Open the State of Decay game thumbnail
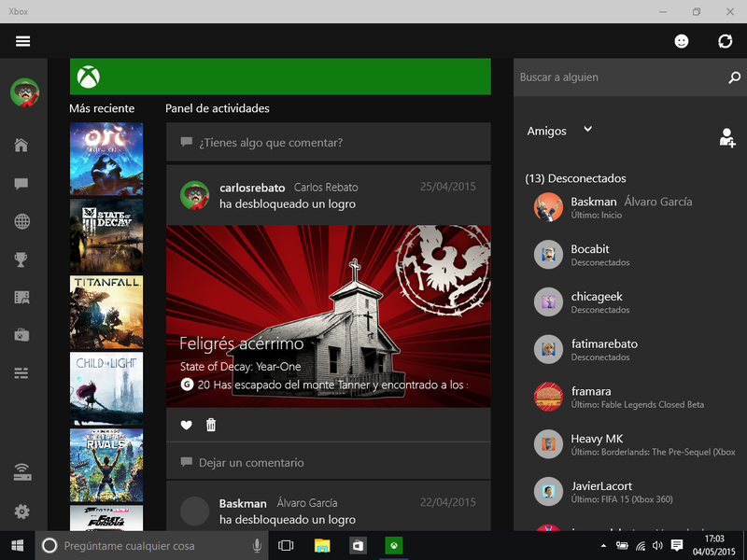 [106, 235]
